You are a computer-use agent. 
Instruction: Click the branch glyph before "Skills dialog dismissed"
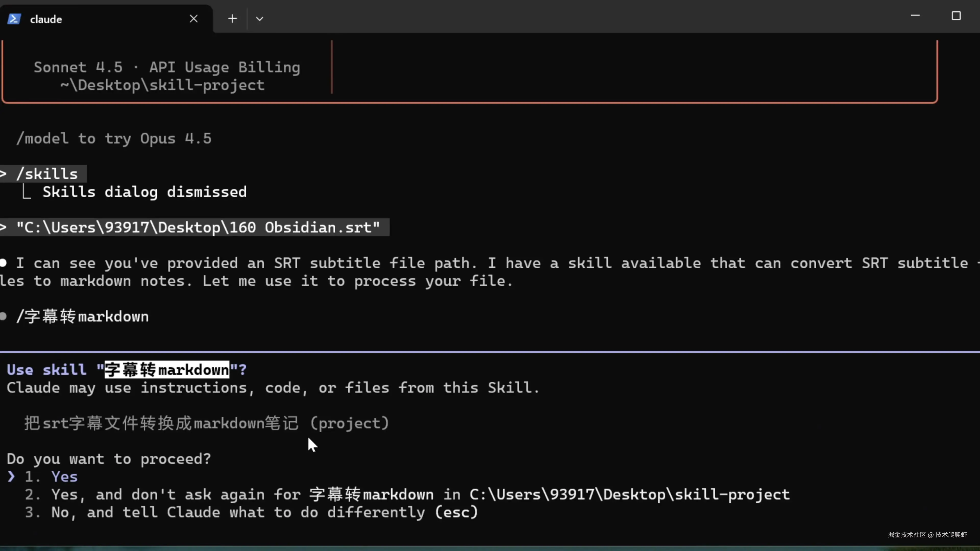(x=27, y=192)
